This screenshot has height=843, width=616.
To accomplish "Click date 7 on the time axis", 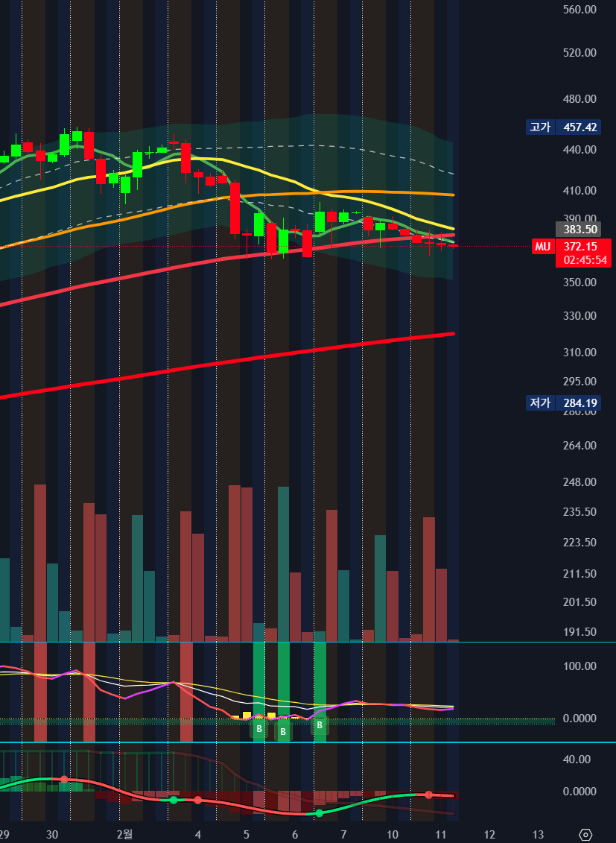I will pos(343,834).
